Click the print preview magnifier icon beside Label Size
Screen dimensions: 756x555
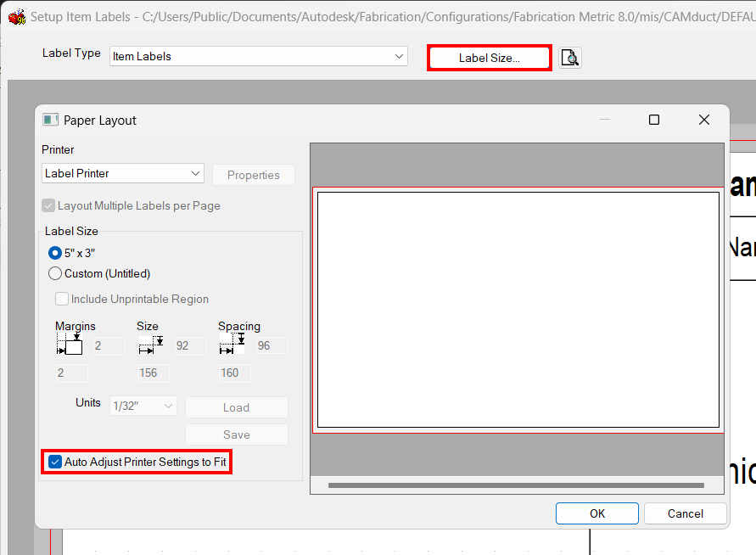point(569,57)
